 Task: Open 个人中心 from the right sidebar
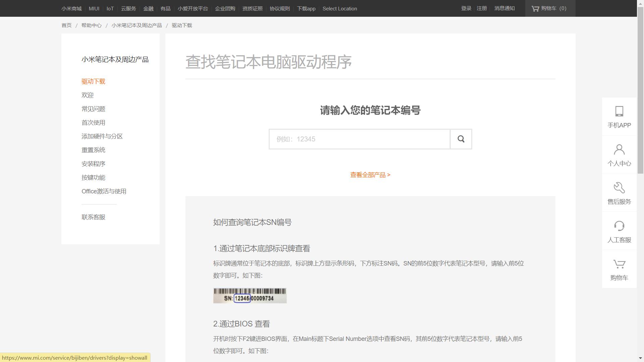click(619, 155)
